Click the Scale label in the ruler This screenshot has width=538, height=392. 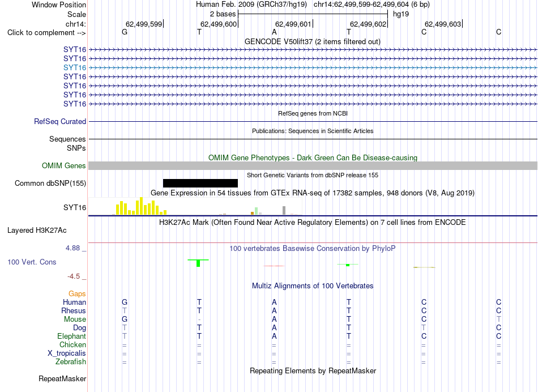[76, 14]
